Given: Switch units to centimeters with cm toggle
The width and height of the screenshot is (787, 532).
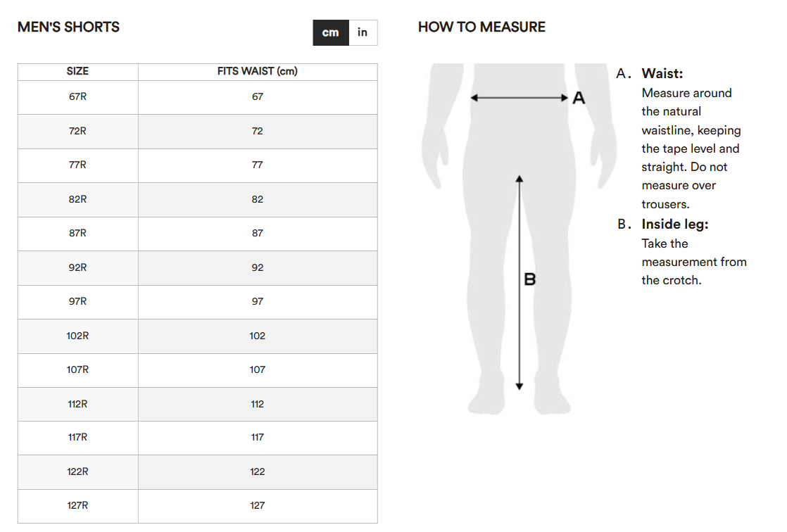Looking at the screenshot, I should (x=331, y=33).
